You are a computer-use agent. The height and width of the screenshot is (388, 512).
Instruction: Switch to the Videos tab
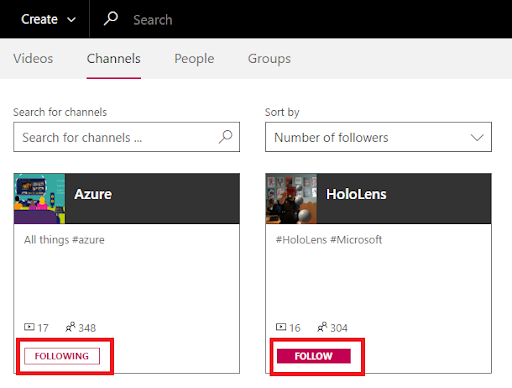(33, 59)
